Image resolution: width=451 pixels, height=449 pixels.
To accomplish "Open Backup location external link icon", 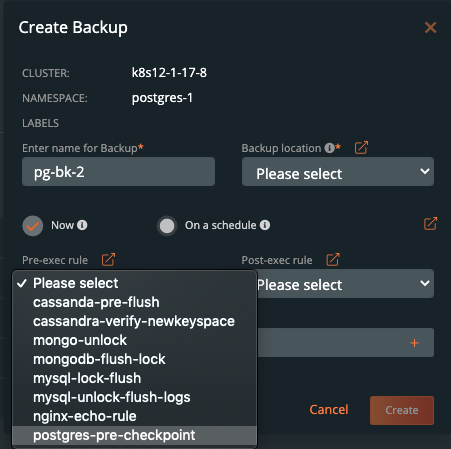I will tap(361, 147).
